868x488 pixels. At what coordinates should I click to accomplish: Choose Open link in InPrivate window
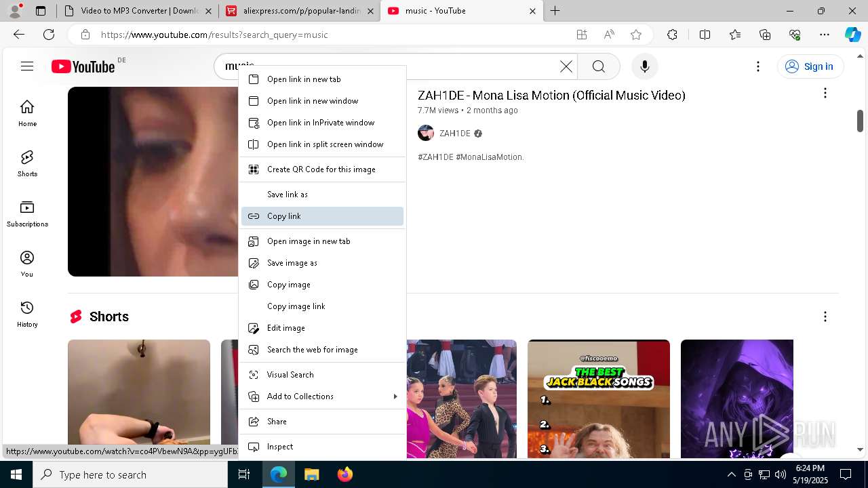coord(323,123)
